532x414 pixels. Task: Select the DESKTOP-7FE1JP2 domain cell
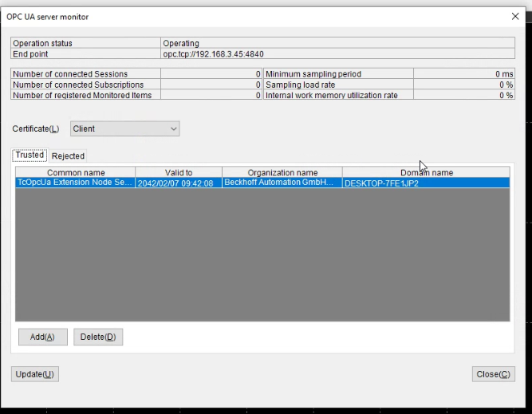pyautogui.click(x=426, y=183)
